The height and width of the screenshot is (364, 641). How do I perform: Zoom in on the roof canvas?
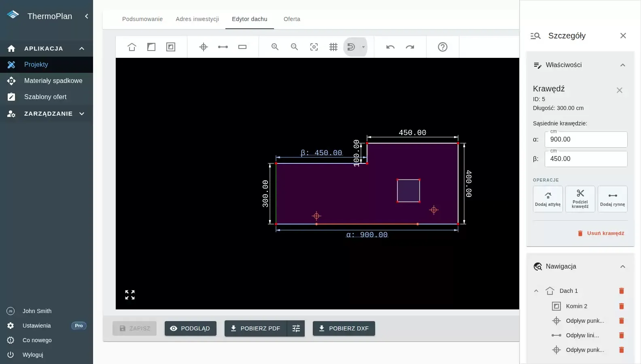pyautogui.click(x=275, y=47)
